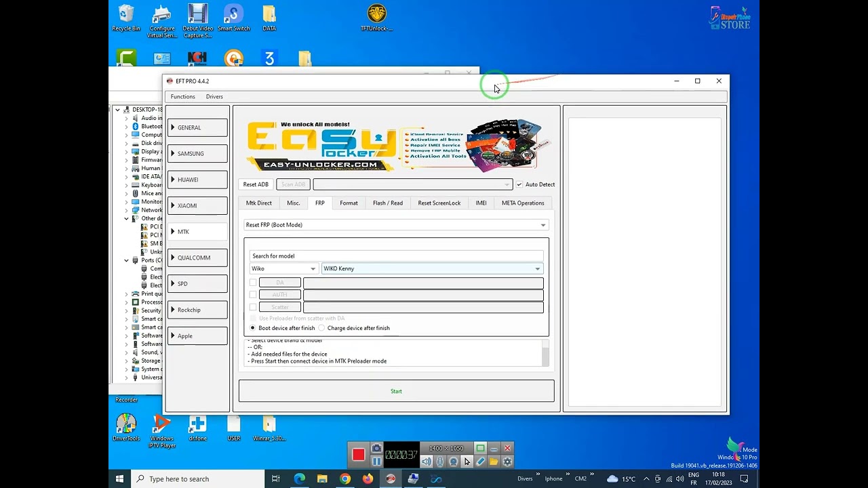868x488 pixels.
Task: Click Type here to search box
Action: pos(198,479)
